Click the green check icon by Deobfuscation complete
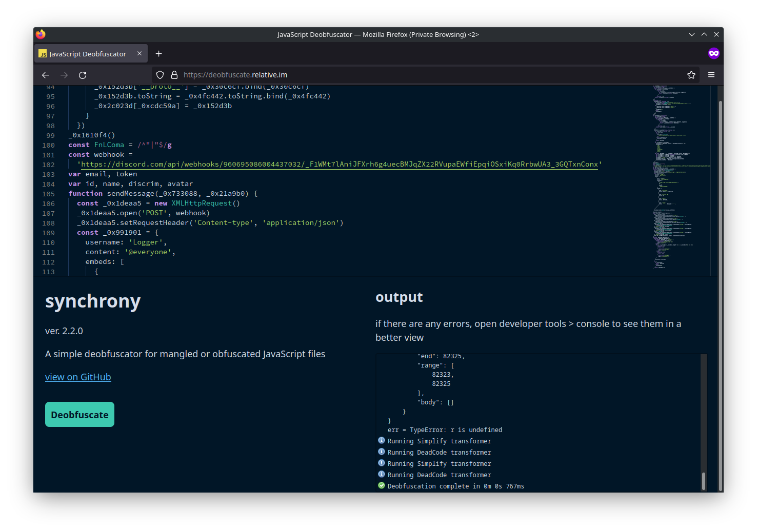Screen dimensions: 757x532 pos(382,485)
